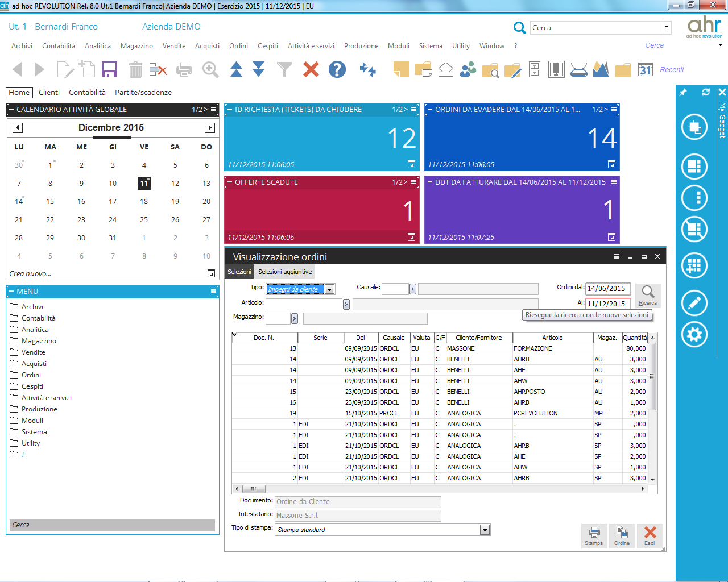Select the pencil edit icon in My Gadget
This screenshot has width=728, height=582.
(x=693, y=303)
